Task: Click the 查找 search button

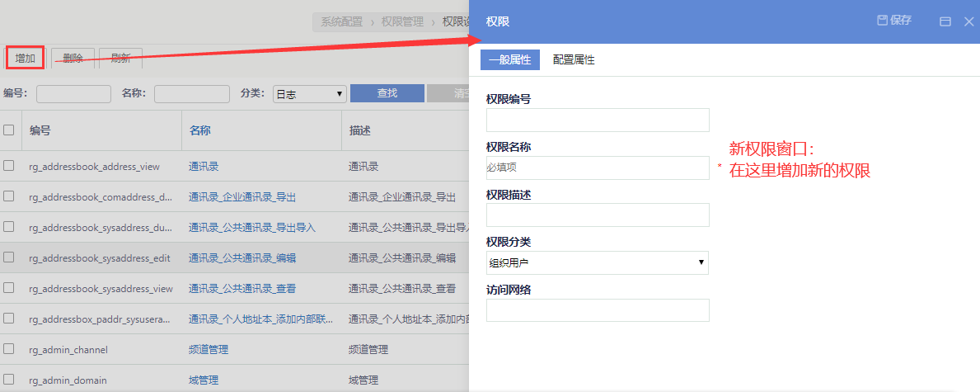Action: tap(387, 93)
